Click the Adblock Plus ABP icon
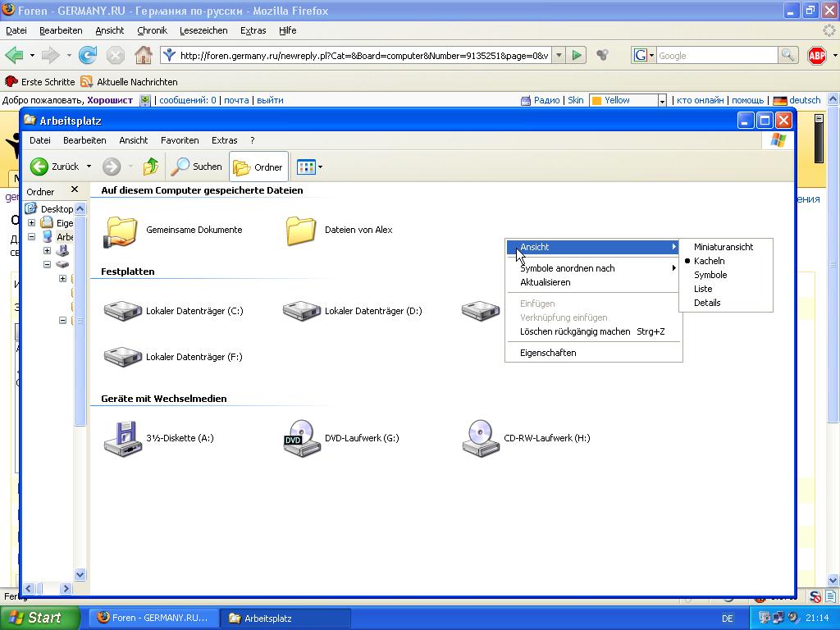Image resolution: width=840 pixels, height=630 pixels. click(x=817, y=56)
